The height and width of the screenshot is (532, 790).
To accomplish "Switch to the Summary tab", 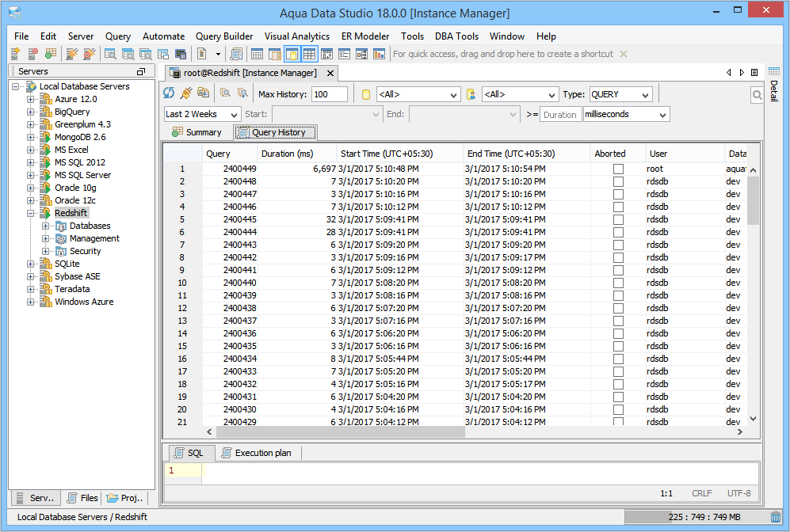I will click(197, 132).
